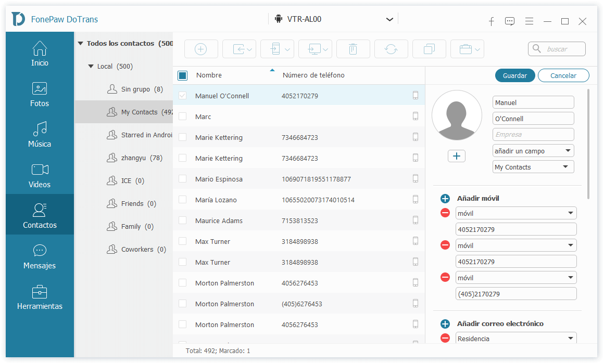Open the VTR-AL00 device dropdown
Screen dimensions: 604x364
coord(389,19)
